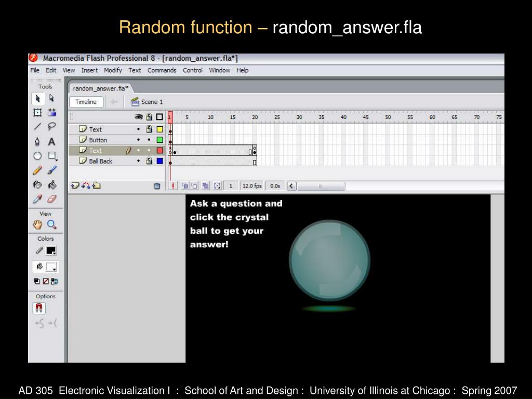Select the Free Transform tool
The height and width of the screenshot is (399, 532).
[x=38, y=112]
